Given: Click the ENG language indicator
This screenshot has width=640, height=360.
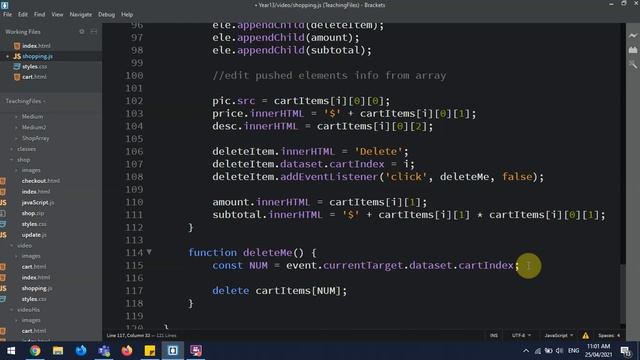Looking at the screenshot, I should tap(573, 351).
